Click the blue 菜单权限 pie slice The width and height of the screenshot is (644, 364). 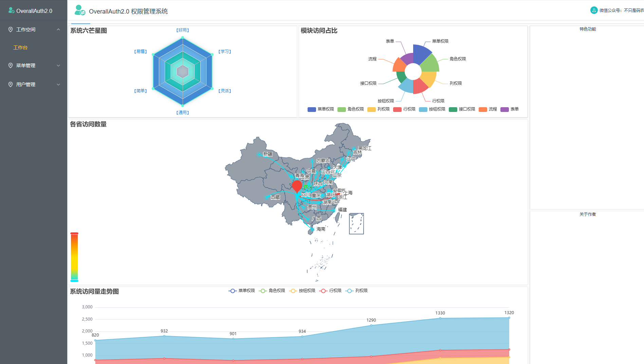(421, 54)
